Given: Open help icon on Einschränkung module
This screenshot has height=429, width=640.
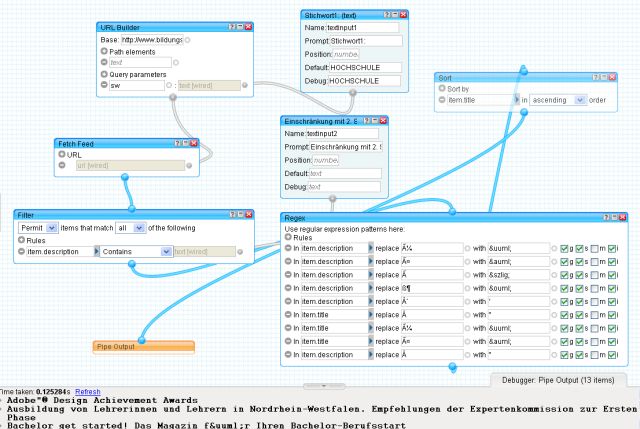Looking at the screenshot, I should click(367, 121).
